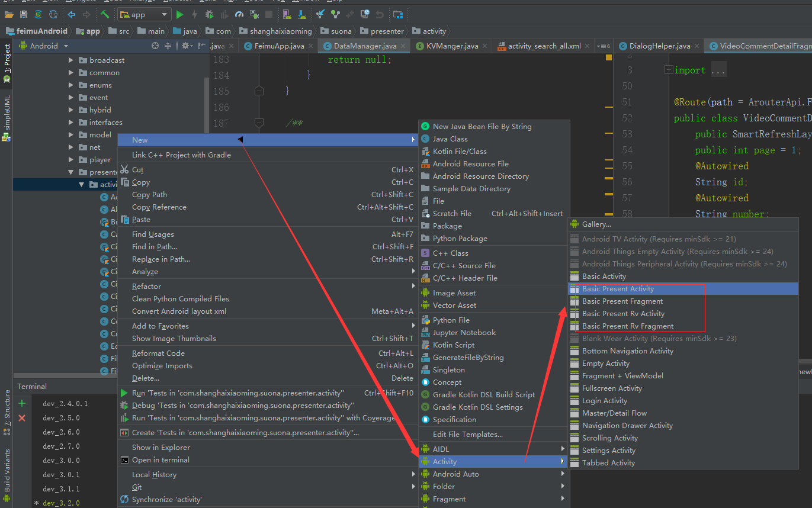Click the green plus New Terminal session icon
812x508 pixels.
(x=22, y=403)
